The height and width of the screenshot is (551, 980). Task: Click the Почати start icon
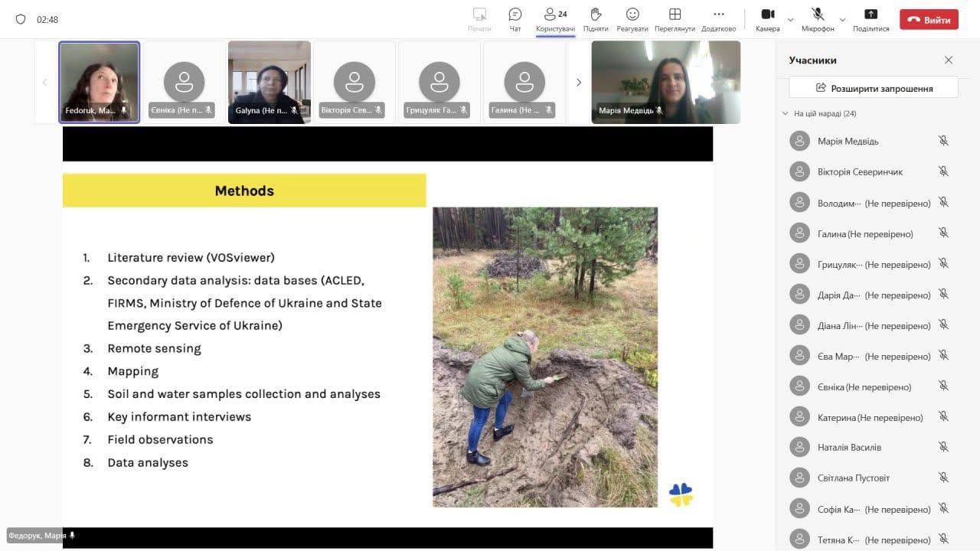[479, 15]
